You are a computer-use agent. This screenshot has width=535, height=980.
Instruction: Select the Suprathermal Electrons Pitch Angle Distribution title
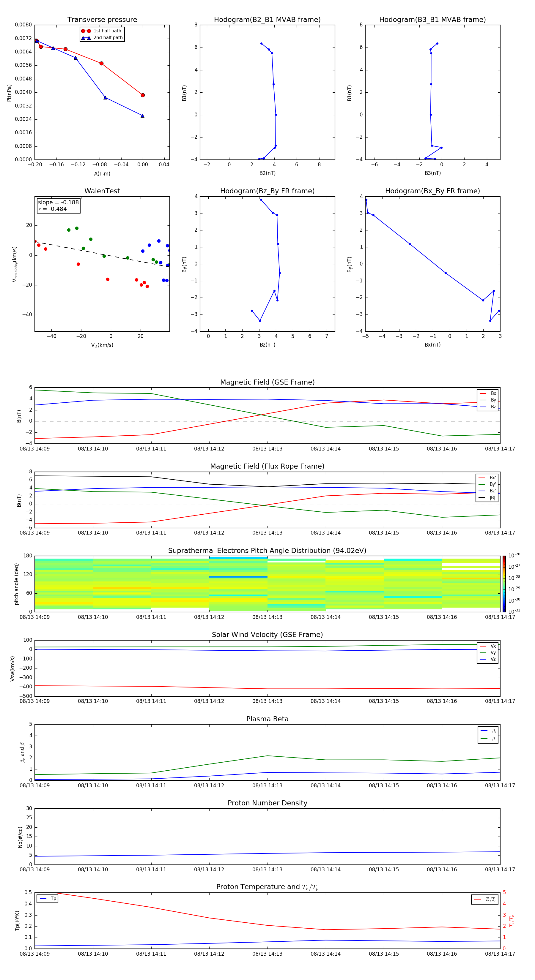point(267,551)
